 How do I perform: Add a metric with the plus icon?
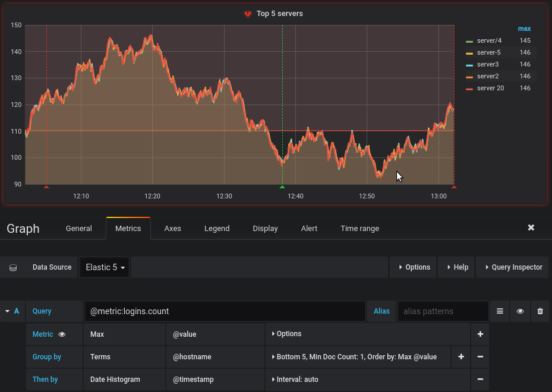coord(480,334)
